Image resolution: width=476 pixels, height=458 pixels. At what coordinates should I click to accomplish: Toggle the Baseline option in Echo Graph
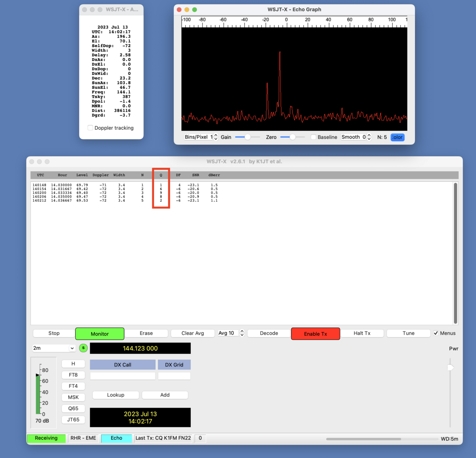[x=313, y=137]
